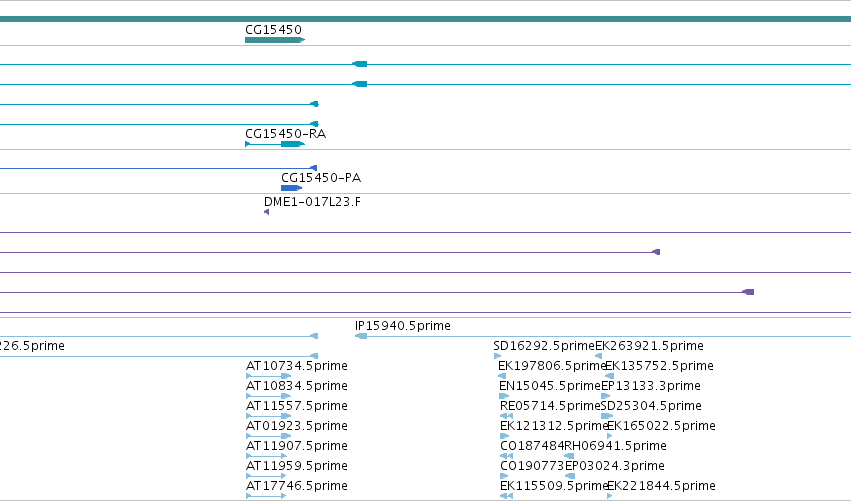
Task: Click the AT11557.5prime EST label
Action: pyautogui.click(x=297, y=406)
